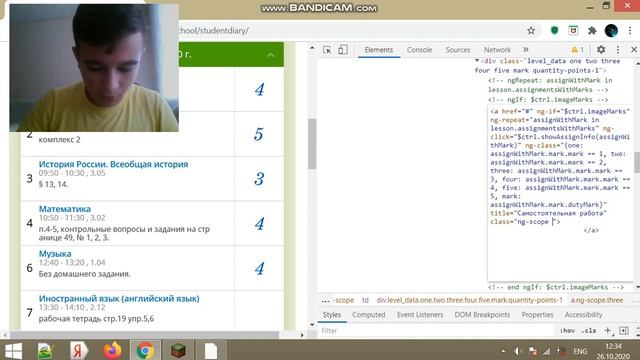
Task: Toggle the .cls class editor button
Action: coord(589,331)
